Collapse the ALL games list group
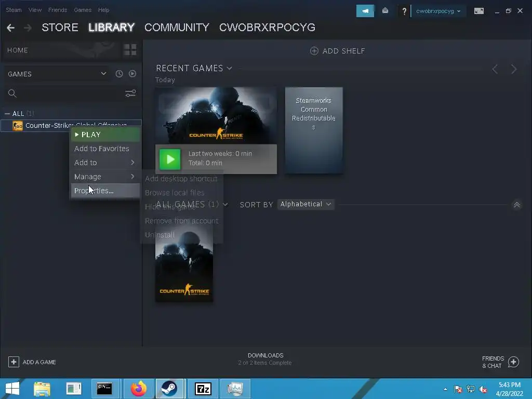 7,114
